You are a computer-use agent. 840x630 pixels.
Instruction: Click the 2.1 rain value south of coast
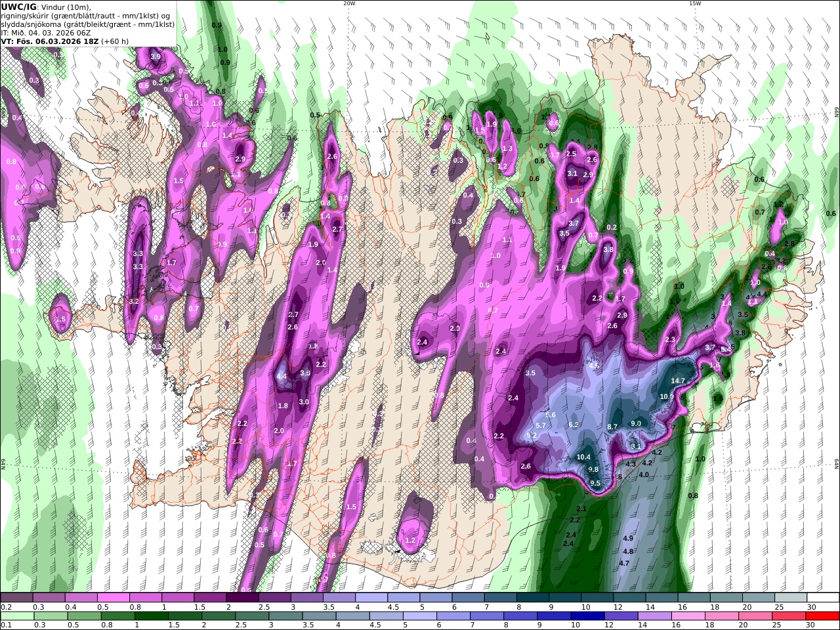(x=581, y=509)
